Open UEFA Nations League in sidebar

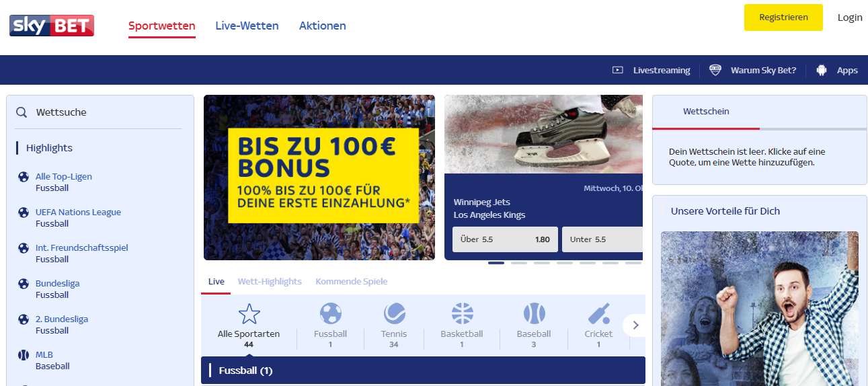point(78,212)
